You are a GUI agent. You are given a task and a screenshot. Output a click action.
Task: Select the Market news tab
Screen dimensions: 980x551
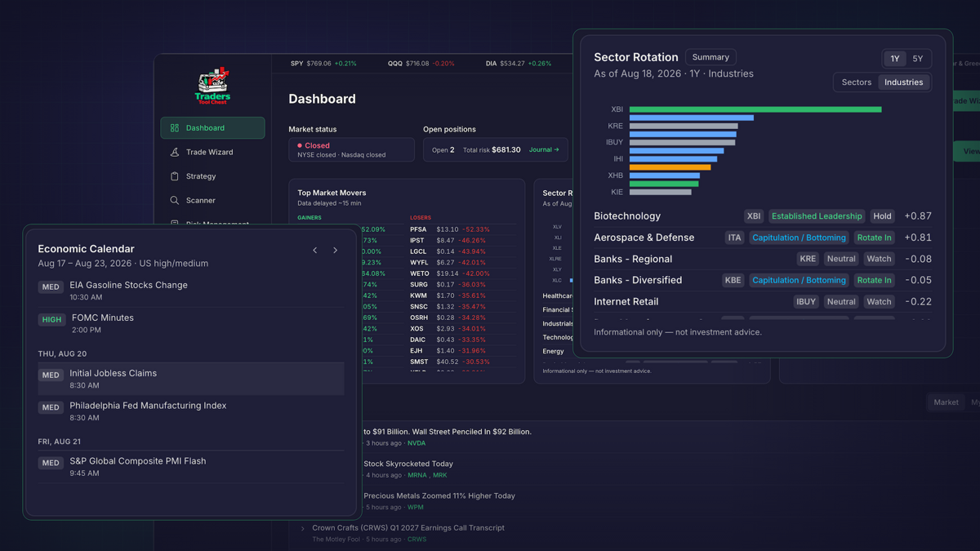point(946,402)
